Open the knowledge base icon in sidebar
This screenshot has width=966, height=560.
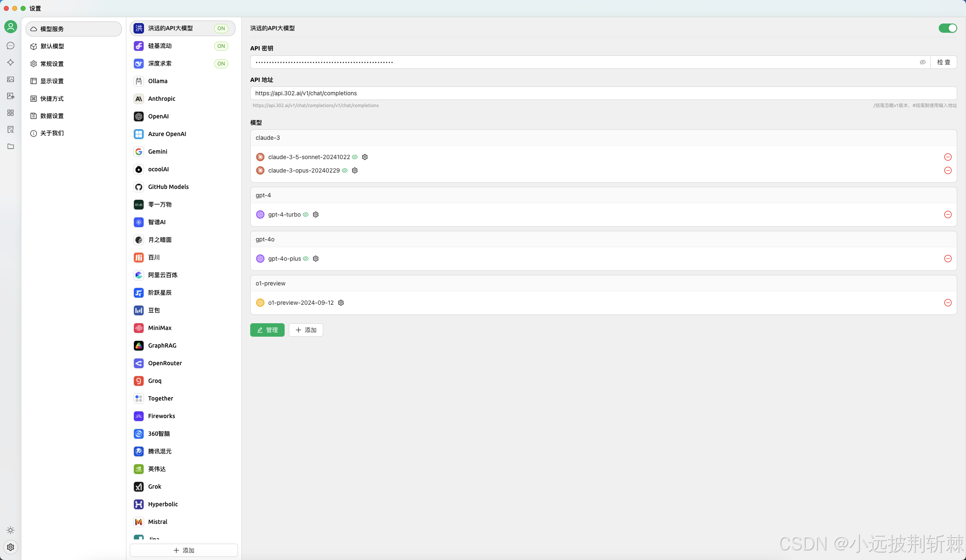[x=10, y=130]
